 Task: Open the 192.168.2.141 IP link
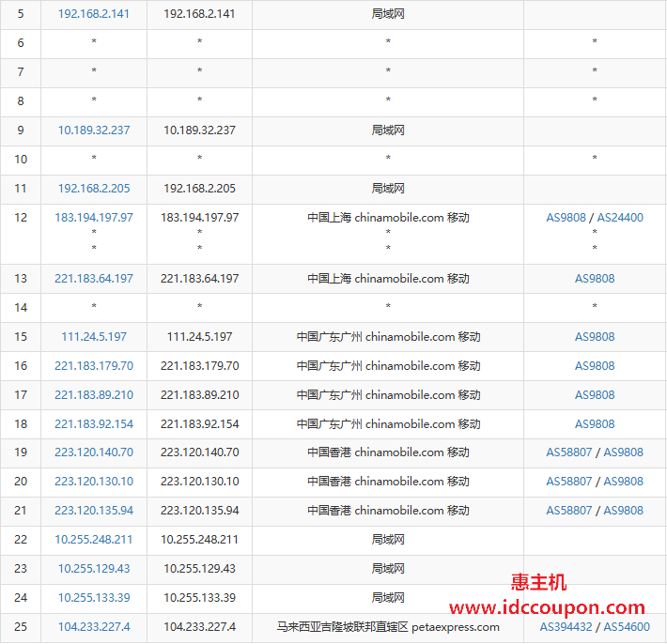click(94, 14)
